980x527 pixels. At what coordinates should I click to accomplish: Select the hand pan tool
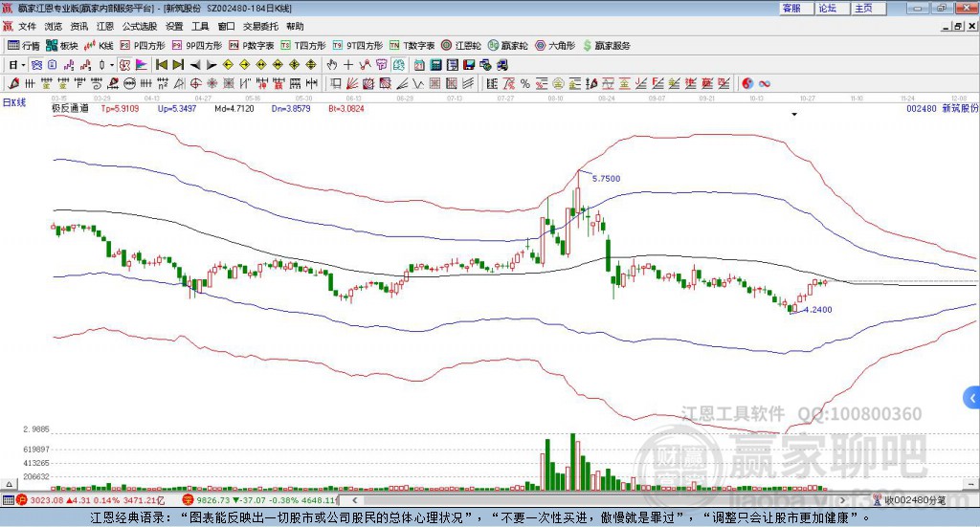point(331,65)
